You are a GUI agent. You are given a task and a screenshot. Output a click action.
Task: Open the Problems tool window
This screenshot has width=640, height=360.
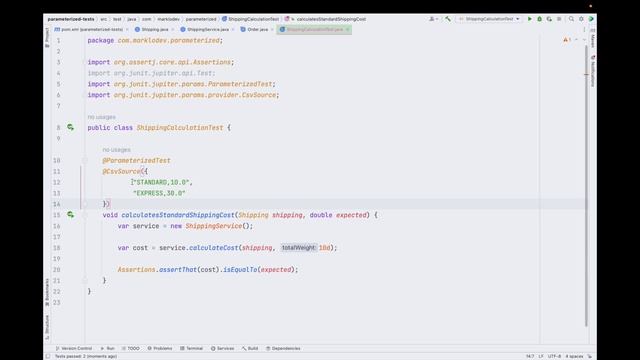pyautogui.click(x=160, y=348)
